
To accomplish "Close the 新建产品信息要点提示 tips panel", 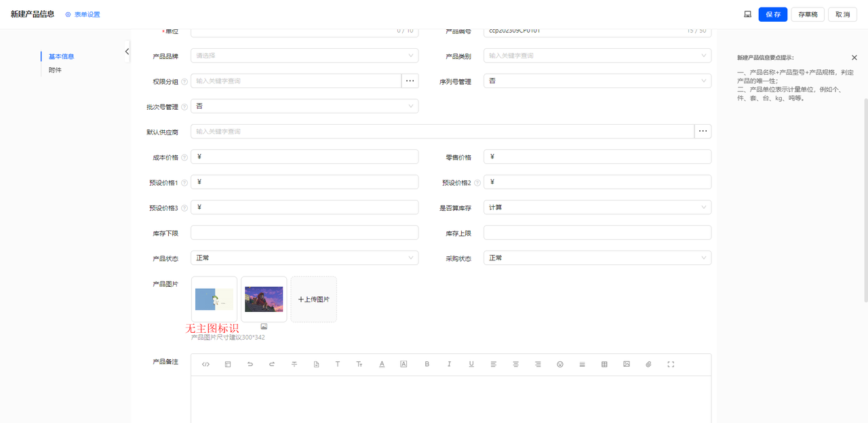I will click(x=854, y=58).
